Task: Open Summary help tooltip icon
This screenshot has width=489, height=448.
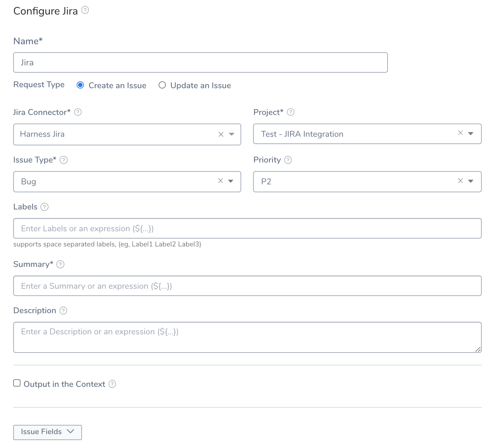Action: (60, 264)
